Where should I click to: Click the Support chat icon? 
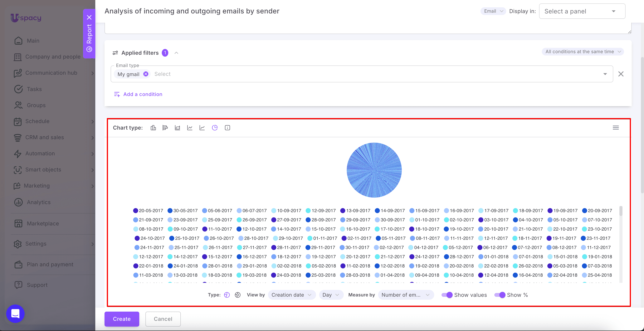tap(18, 285)
